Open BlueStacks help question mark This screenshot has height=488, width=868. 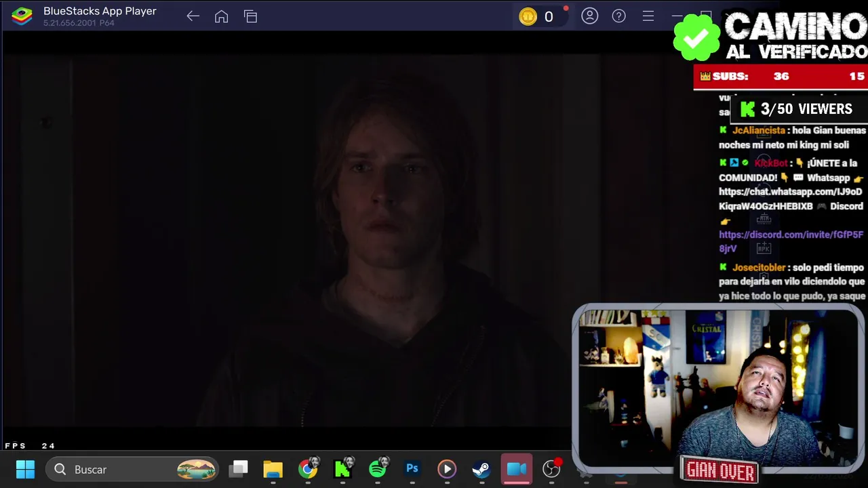tap(618, 16)
